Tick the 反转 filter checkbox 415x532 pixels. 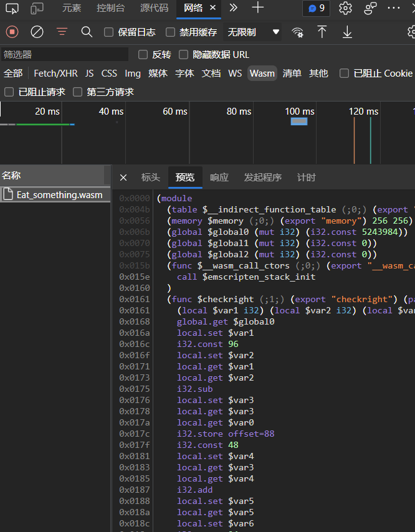(x=143, y=55)
